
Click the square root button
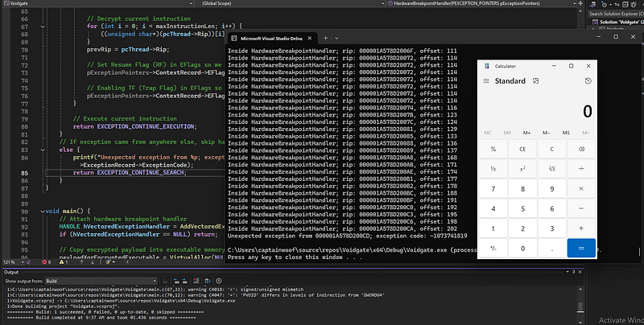551,167
